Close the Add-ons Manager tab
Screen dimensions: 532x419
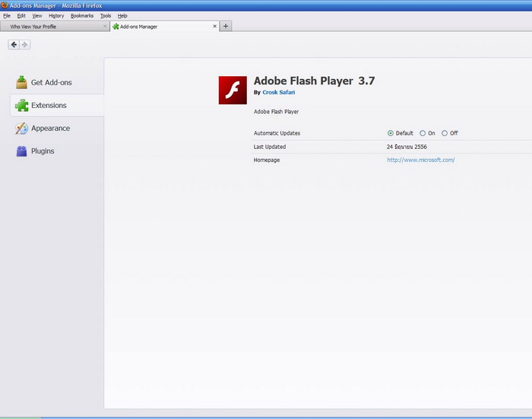point(214,26)
